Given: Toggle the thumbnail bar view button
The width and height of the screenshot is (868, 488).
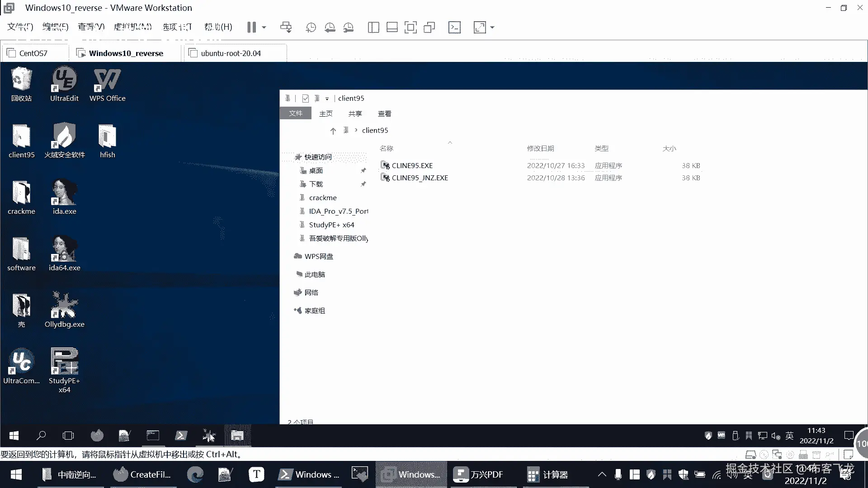Looking at the screenshot, I should pos(392,28).
